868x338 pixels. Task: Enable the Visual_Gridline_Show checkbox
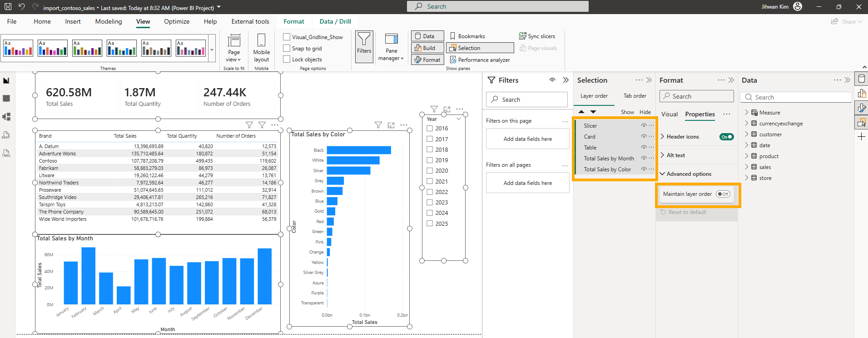pos(287,37)
